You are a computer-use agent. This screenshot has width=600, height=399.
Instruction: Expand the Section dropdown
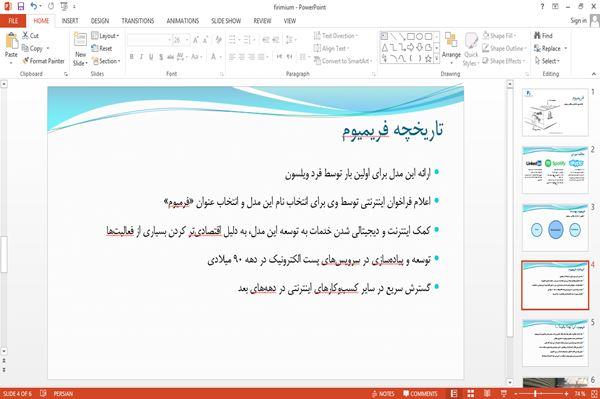(x=106, y=61)
